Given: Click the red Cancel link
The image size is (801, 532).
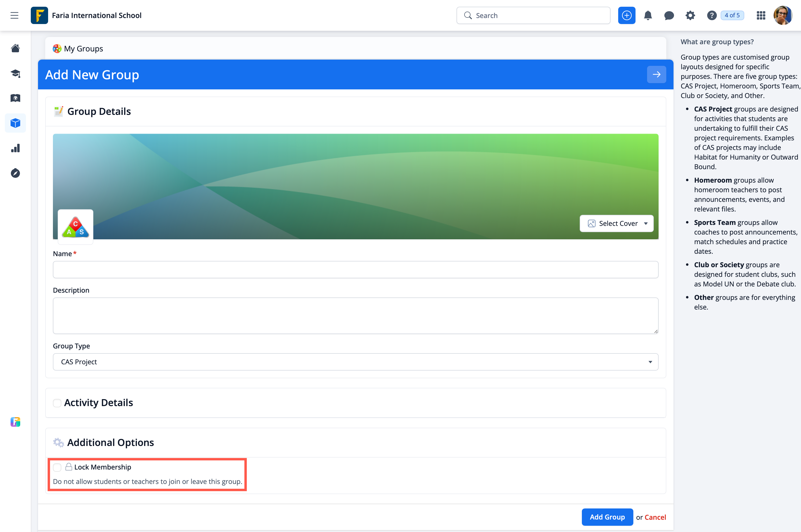Looking at the screenshot, I should (x=655, y=517).
